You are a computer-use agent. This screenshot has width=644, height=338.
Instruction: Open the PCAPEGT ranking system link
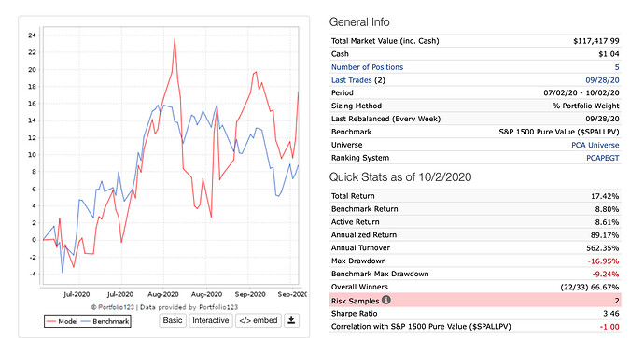click(603, 158)
